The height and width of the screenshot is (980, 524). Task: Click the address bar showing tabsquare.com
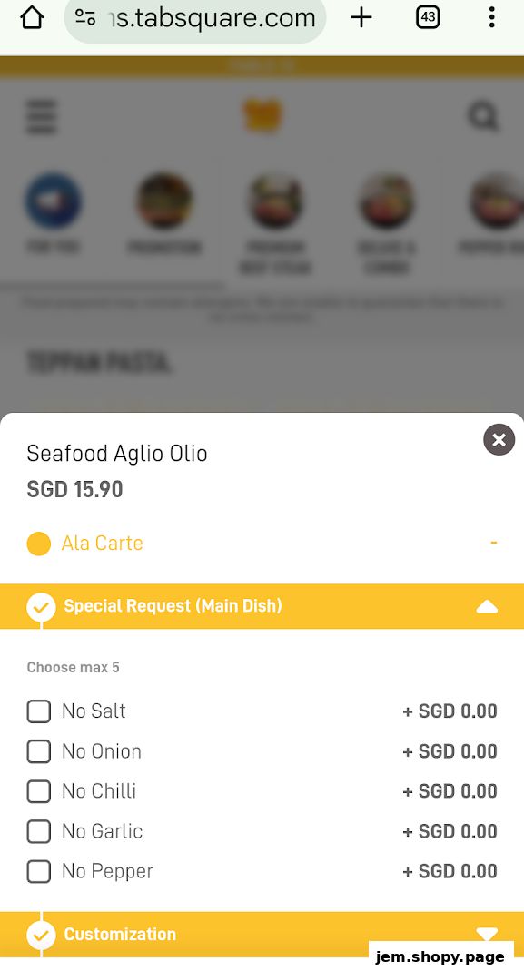194,17
